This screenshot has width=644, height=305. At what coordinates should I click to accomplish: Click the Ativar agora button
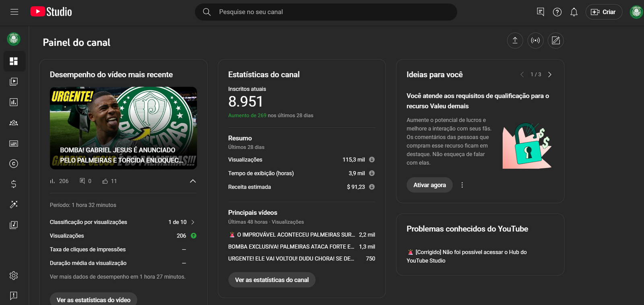pos(429,185)
